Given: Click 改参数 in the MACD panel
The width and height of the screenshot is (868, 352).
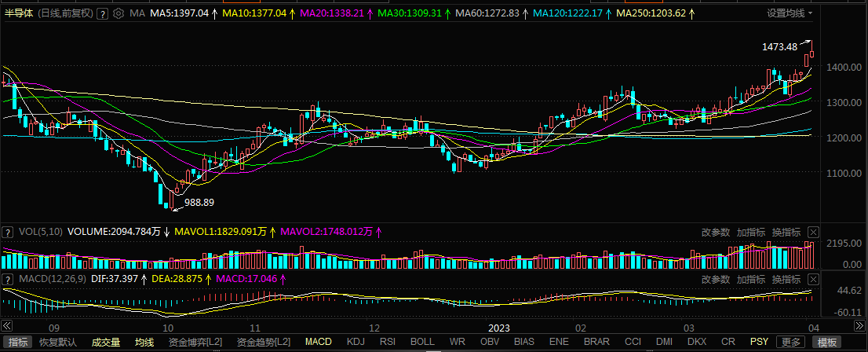Looking at the screenshot, I should (715, 279).
